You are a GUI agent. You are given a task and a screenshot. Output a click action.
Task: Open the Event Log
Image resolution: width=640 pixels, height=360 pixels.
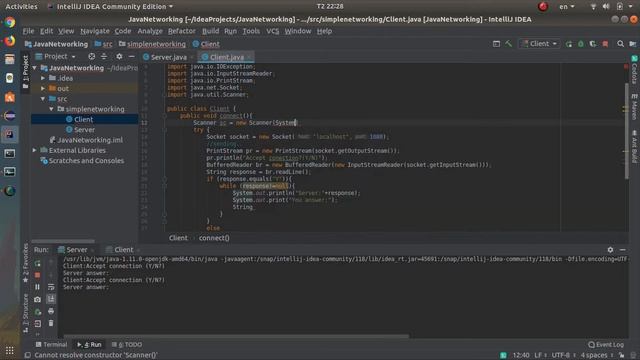click(606, 344)
